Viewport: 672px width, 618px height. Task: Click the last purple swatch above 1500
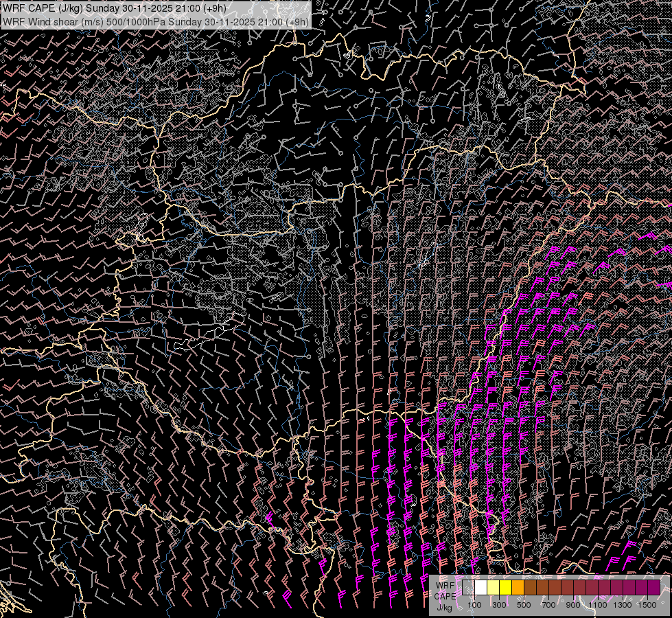pyautogui.click(x=654, y=588)
